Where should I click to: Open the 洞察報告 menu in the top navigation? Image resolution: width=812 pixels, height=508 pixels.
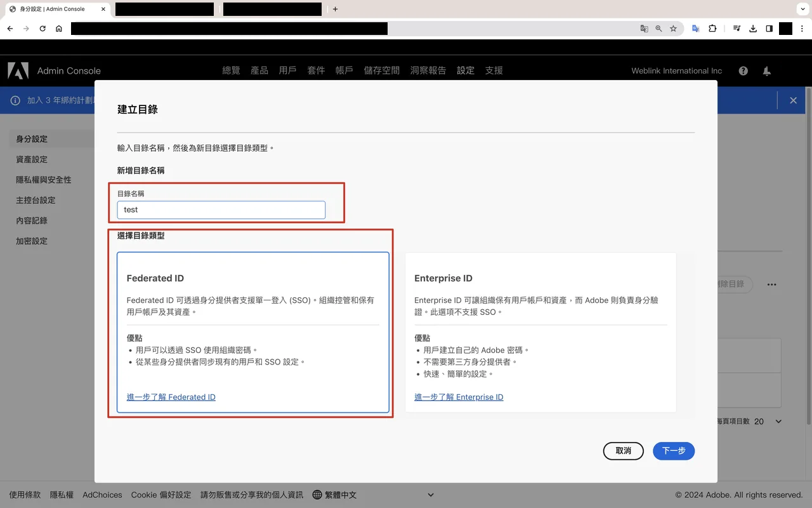pyautogui.click(x=428, y=70)
